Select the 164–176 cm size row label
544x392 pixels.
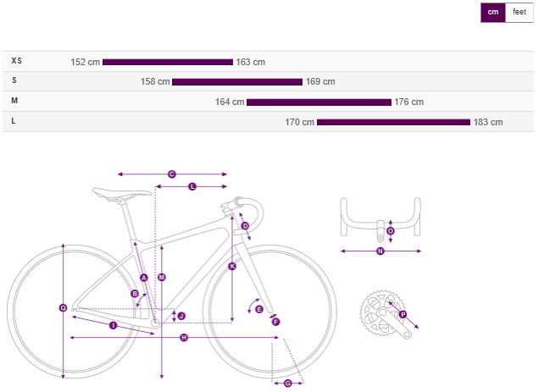coord(14,101)
